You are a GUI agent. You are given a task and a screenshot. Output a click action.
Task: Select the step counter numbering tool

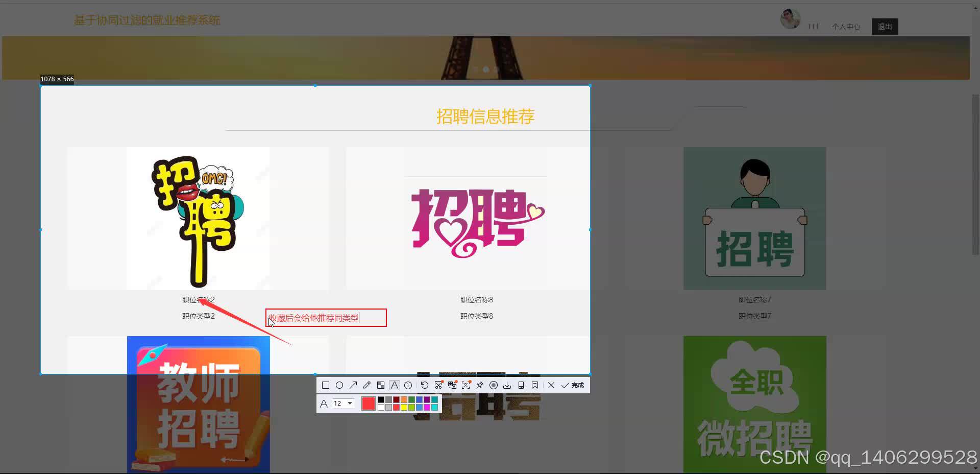[408, 385]
